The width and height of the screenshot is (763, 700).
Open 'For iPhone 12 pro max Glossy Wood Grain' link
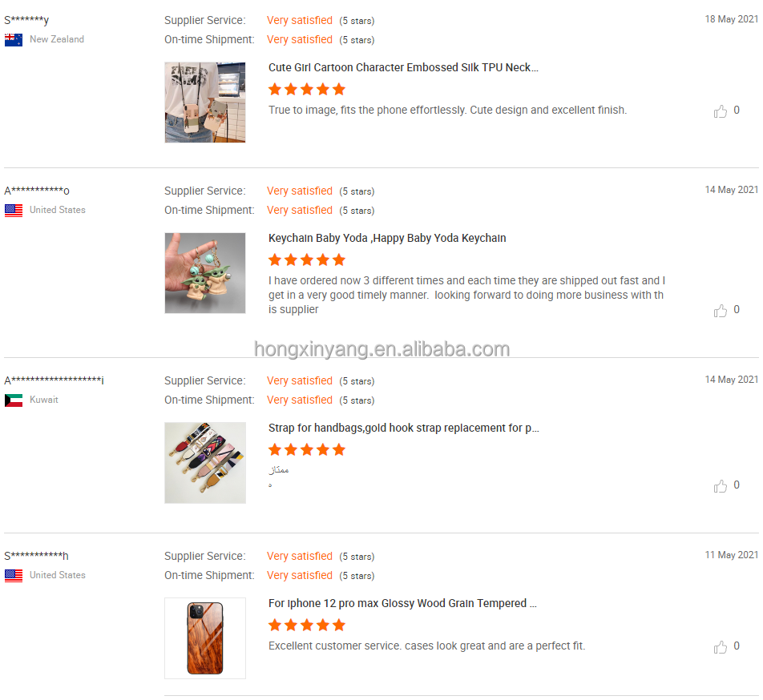[x=402, y=604]
